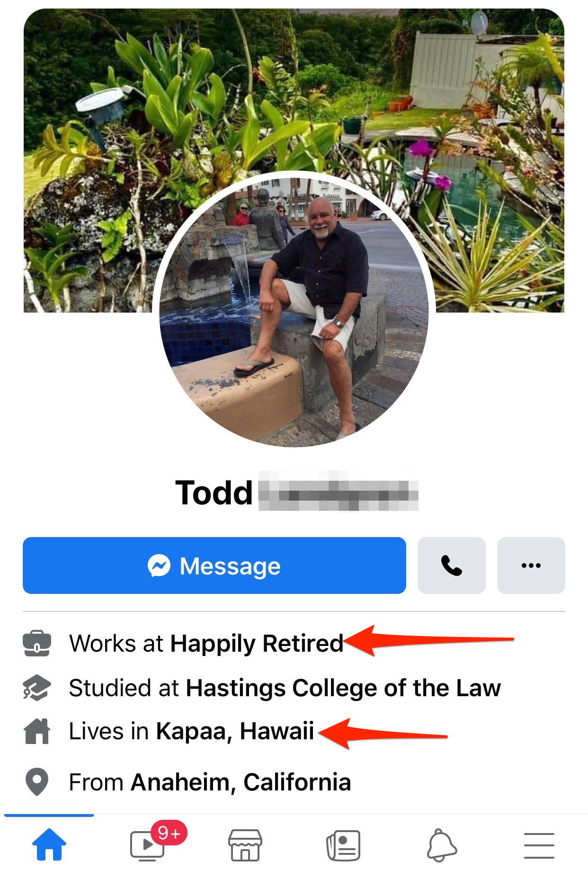The height and width of the screenshot is (888, 588).
Task: Tap the house current city icon
Action: click(36, 731)
